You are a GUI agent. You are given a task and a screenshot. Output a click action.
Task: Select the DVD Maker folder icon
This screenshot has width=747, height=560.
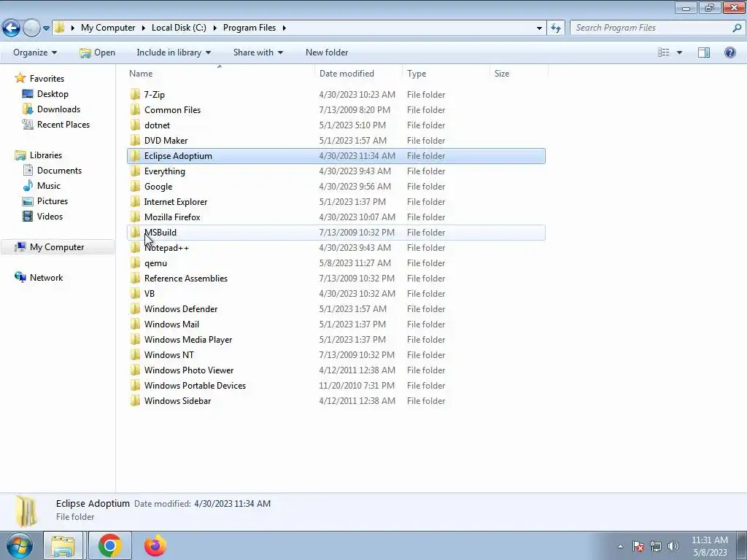click(x=135, y=140)
